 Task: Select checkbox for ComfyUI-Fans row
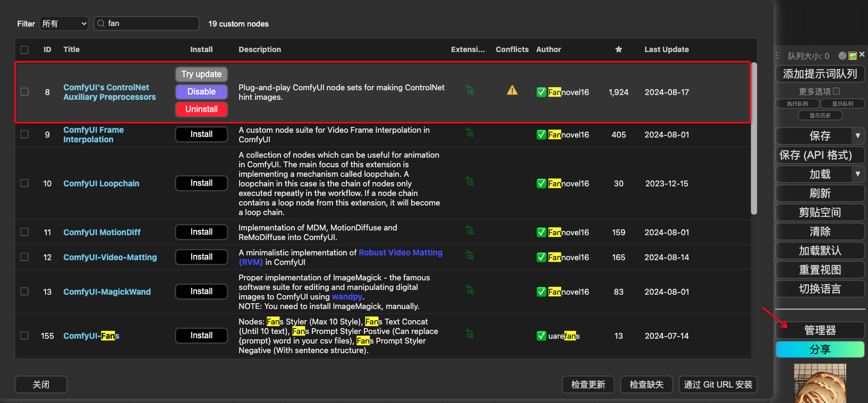pos(24,336)
